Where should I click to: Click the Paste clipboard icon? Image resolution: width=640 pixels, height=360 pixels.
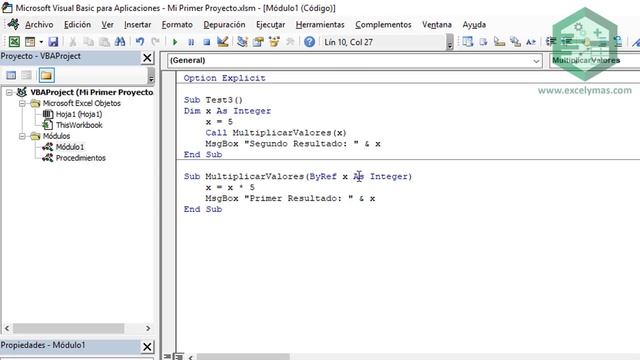coord(104,42)
